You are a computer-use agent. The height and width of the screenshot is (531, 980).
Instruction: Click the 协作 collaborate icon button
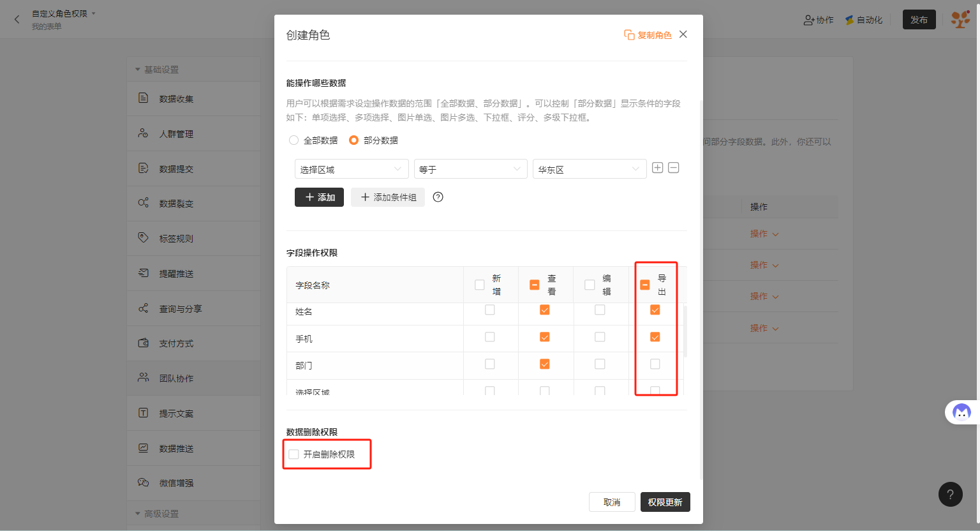tap(819, 20)
